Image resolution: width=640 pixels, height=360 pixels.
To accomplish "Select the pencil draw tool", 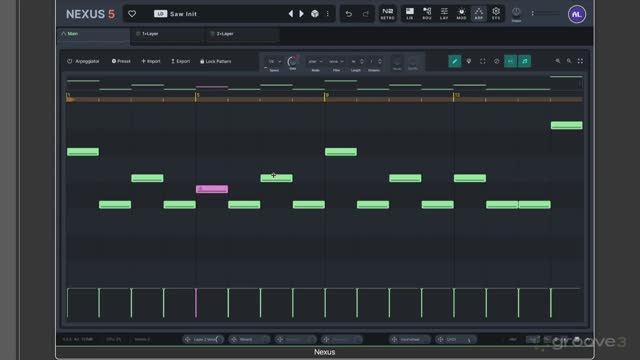I will (x=454, y=61).
